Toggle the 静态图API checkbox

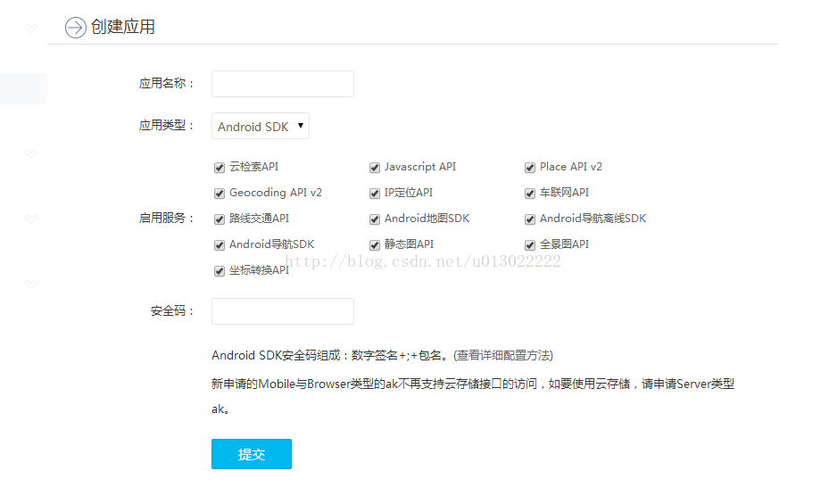click(x=375, y=245)
